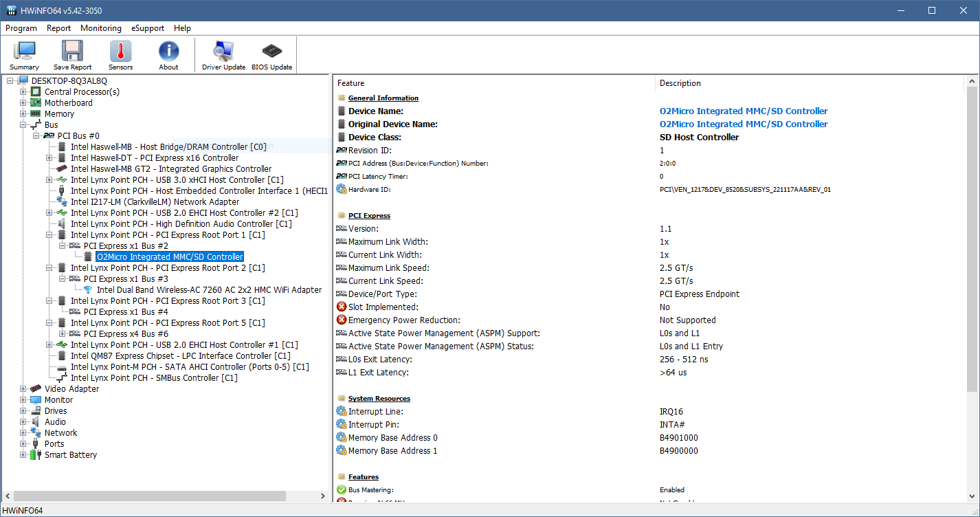The width and height of the screenshot is (980, 517).
Task: Select the Memory Base Address 0 row
Action: [649, 438]
